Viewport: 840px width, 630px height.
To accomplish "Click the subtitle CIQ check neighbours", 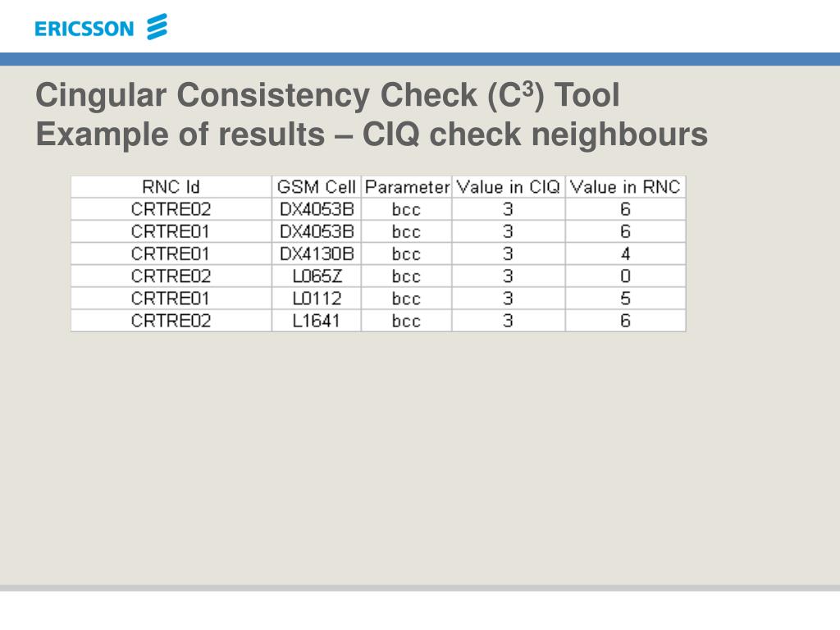I will (535, 134).
